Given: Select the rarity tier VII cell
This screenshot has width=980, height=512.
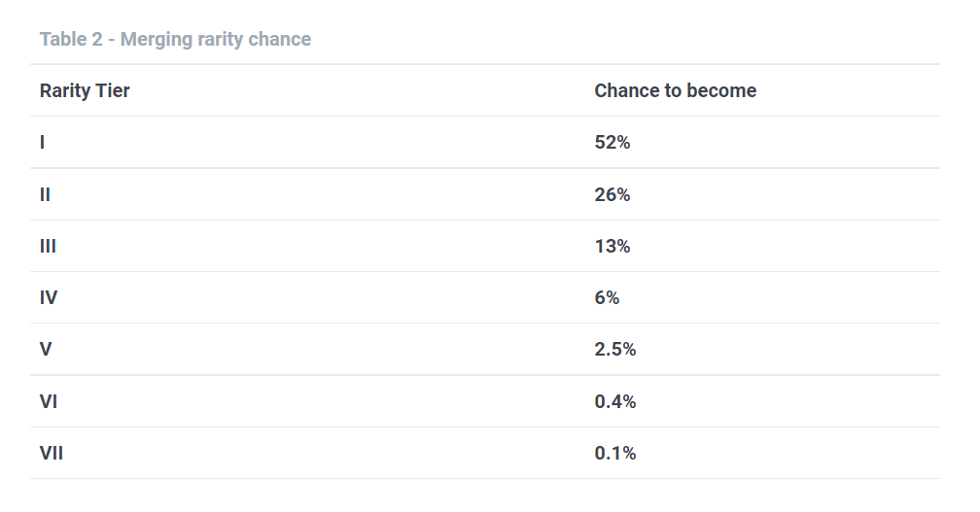Looking at the screenshot, I should [x=52, y=453].
